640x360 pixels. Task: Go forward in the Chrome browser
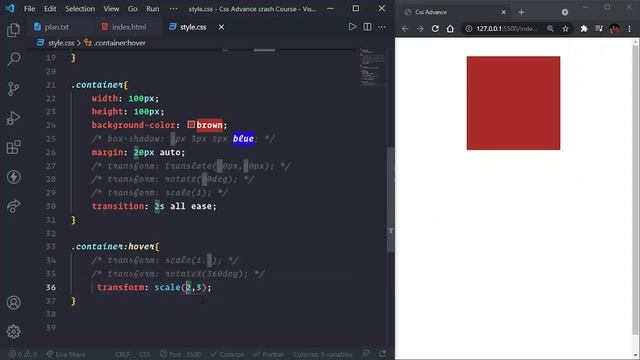(x=420, y=29)
